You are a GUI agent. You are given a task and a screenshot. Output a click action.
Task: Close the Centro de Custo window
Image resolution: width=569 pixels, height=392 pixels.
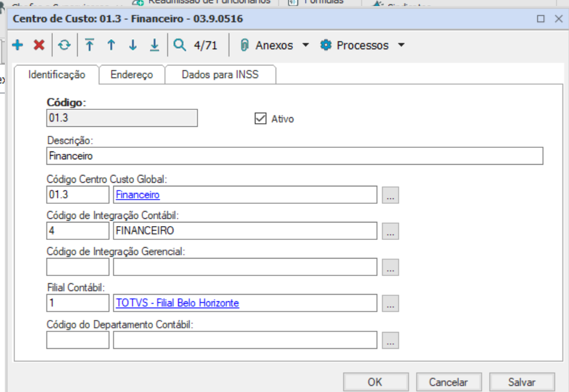click(559, 19)
